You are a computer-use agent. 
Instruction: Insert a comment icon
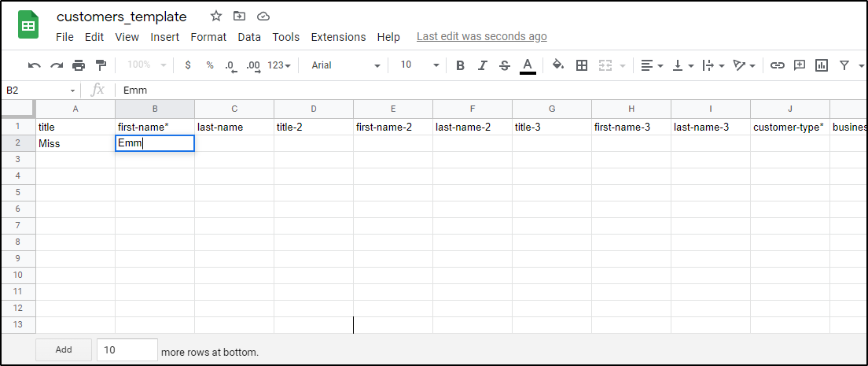pos(800,65)
